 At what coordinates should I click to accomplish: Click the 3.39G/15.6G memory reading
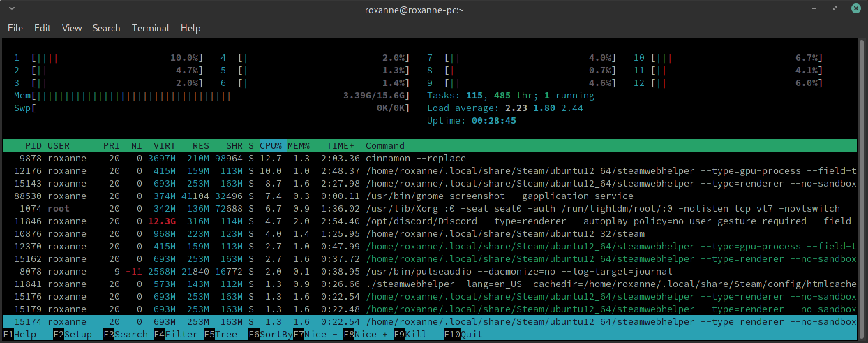pyautogui.click(x=374, y=96)
